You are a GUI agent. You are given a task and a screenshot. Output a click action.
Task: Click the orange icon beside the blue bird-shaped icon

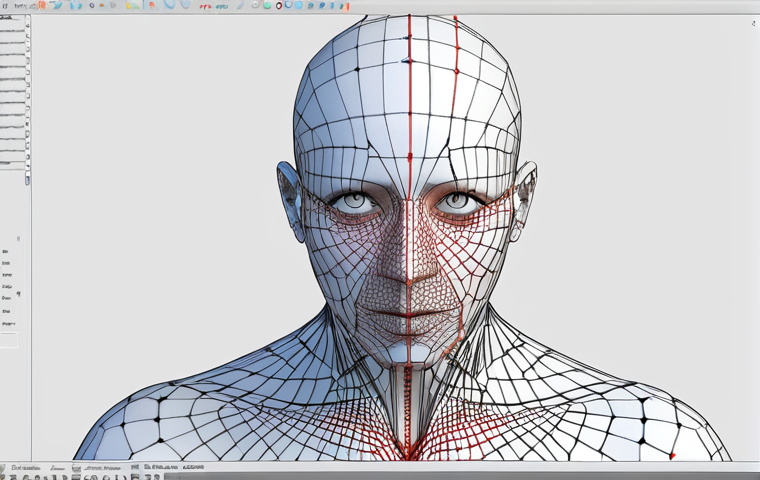click(x=42, y=5)
